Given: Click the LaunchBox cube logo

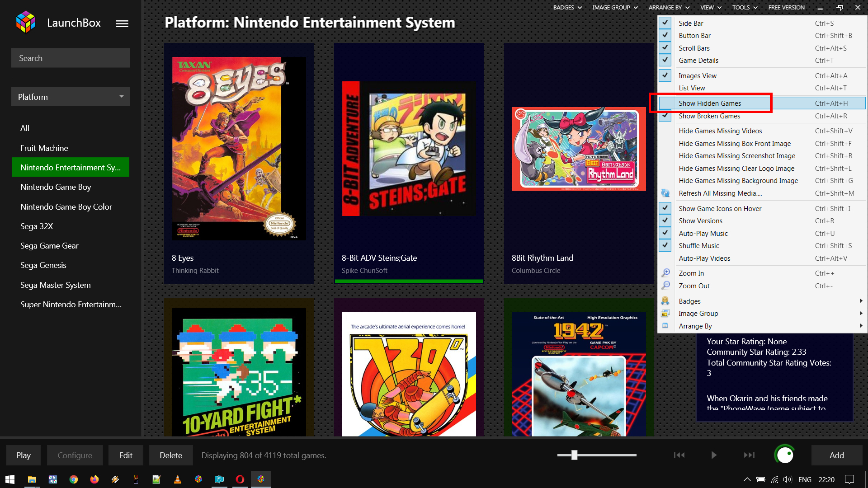Looking at the screenshot, I should 25,22.
